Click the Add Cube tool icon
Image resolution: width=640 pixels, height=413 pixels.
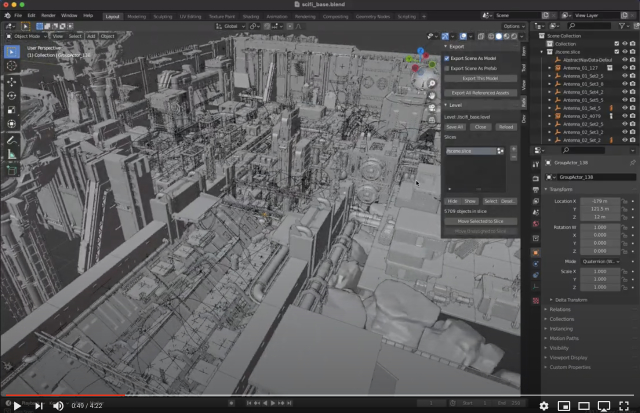click(12, 171)
